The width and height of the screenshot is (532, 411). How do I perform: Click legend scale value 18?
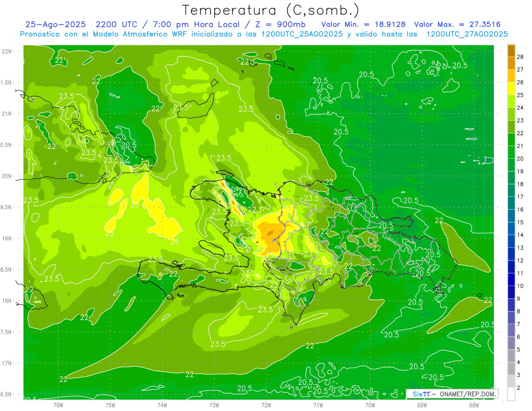point(520,184)
